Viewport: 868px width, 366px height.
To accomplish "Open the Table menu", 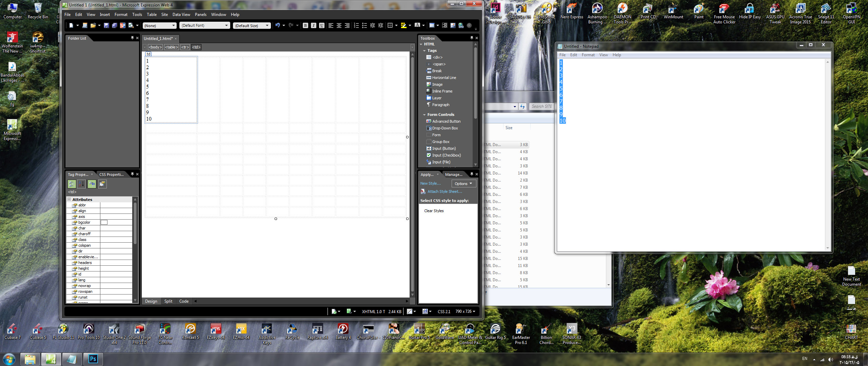I will (152, 15).
